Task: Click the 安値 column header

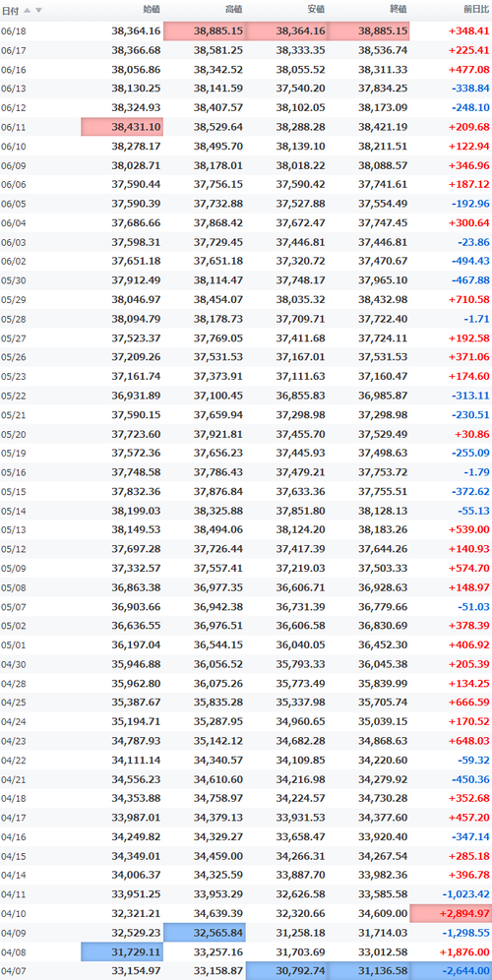Action: pyautogui.click(x=317, y=10)
